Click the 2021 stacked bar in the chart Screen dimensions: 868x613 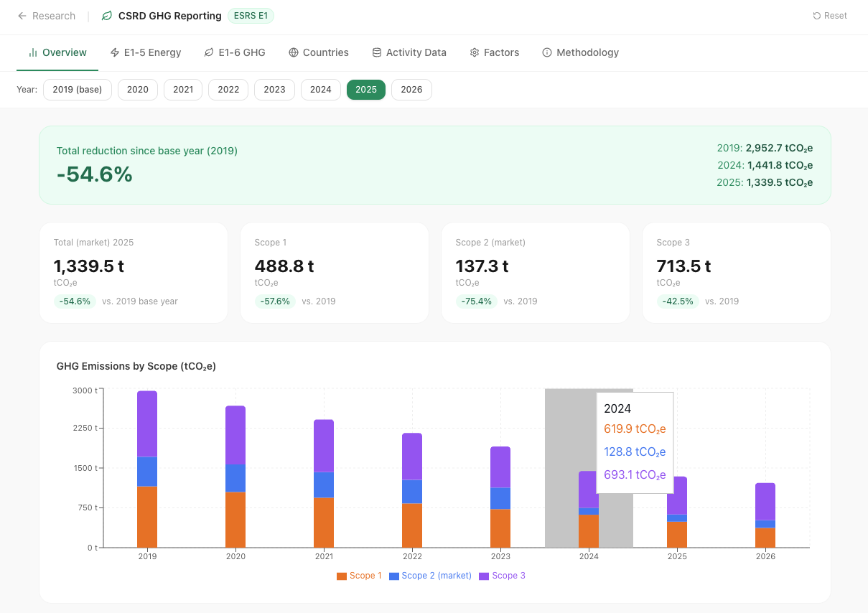324,484
